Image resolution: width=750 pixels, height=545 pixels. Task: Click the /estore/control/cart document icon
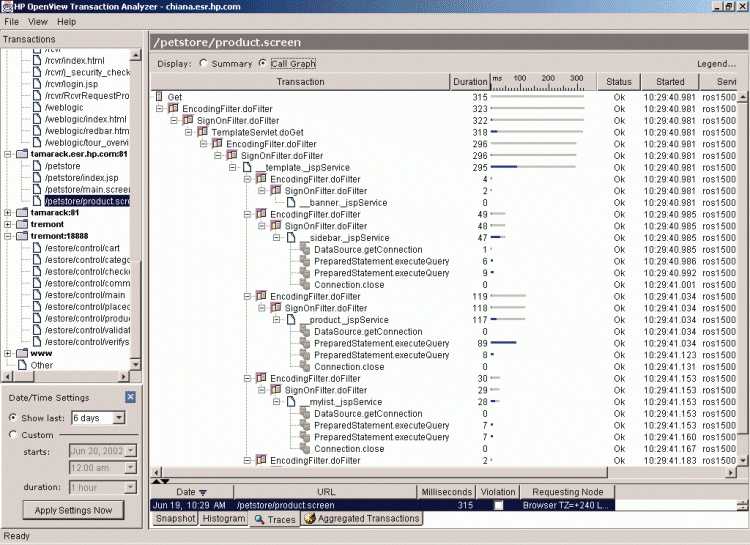click(x=36, y=248)
